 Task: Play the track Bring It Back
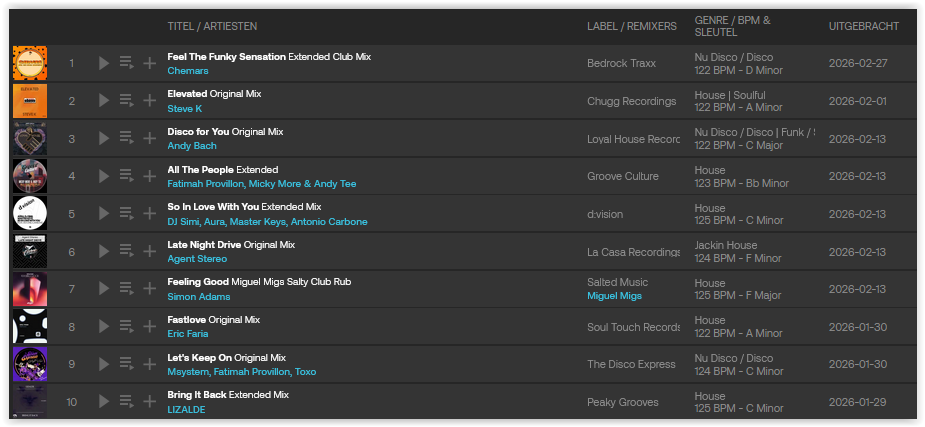104,402
